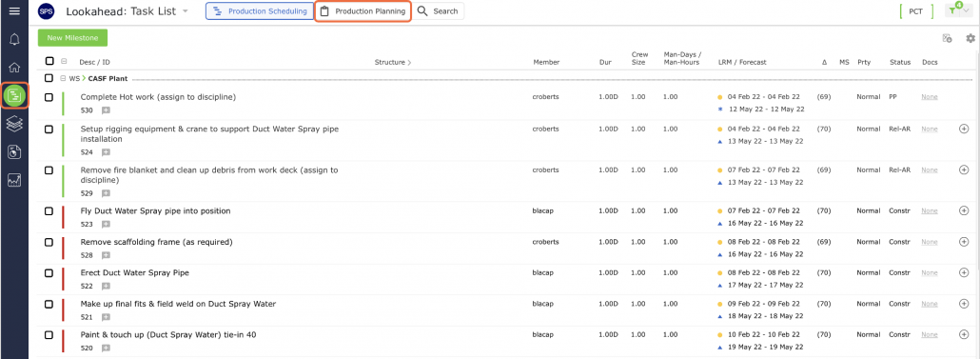
Task: Click plus icon on Remove scaffolding frame row
Action: coord(963,242)
